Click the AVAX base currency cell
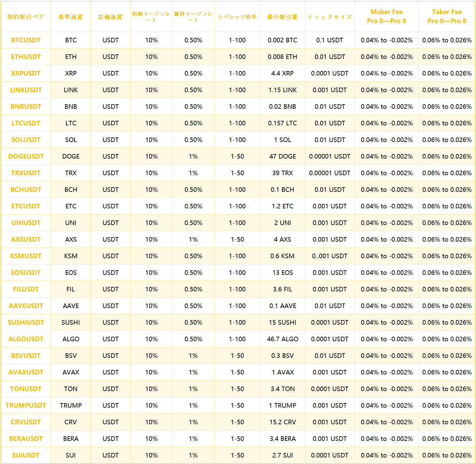Image resolution: width=476 pixels, height=464 pixels. click(71, 372)
